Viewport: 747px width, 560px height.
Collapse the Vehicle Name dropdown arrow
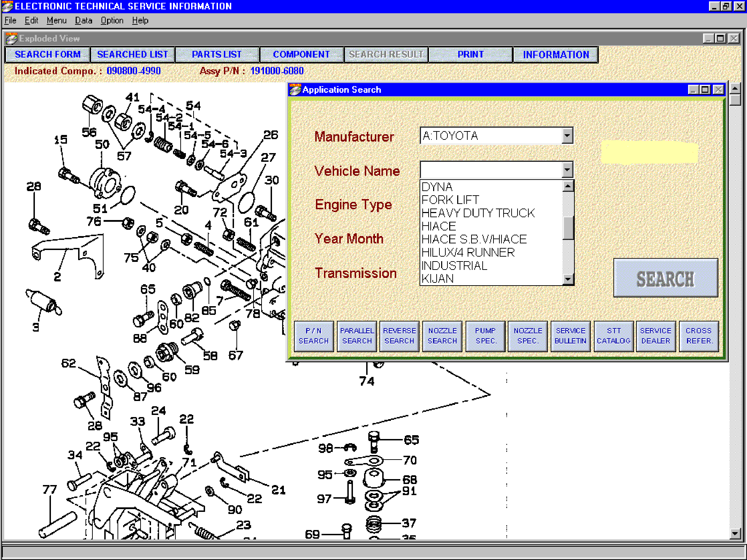[x=567, y=170]
